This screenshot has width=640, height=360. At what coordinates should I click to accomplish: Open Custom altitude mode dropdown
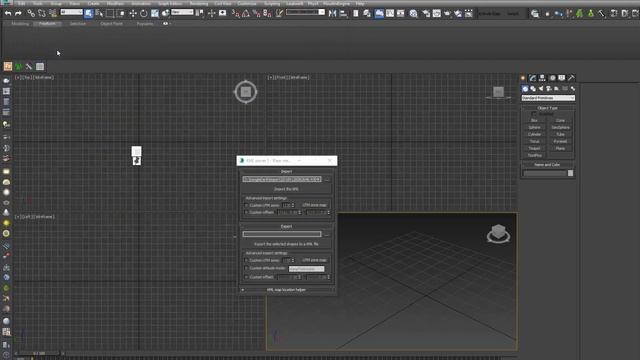coord(307,269)
